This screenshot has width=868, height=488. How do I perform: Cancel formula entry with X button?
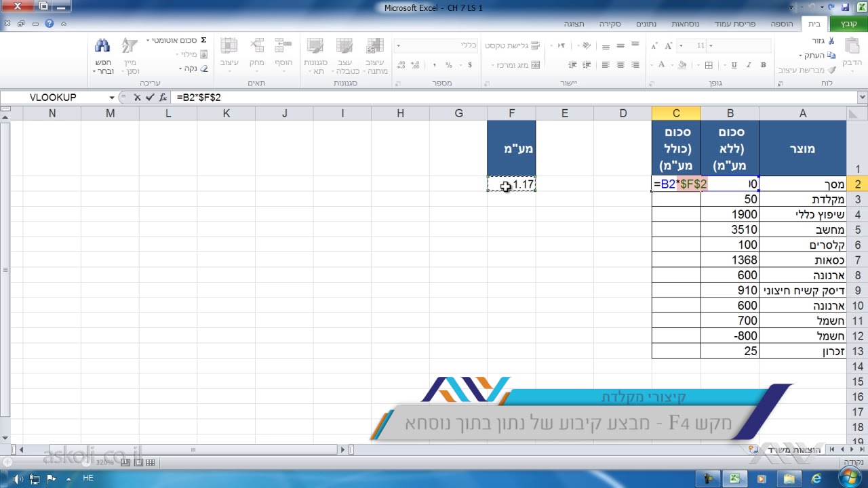137,98
